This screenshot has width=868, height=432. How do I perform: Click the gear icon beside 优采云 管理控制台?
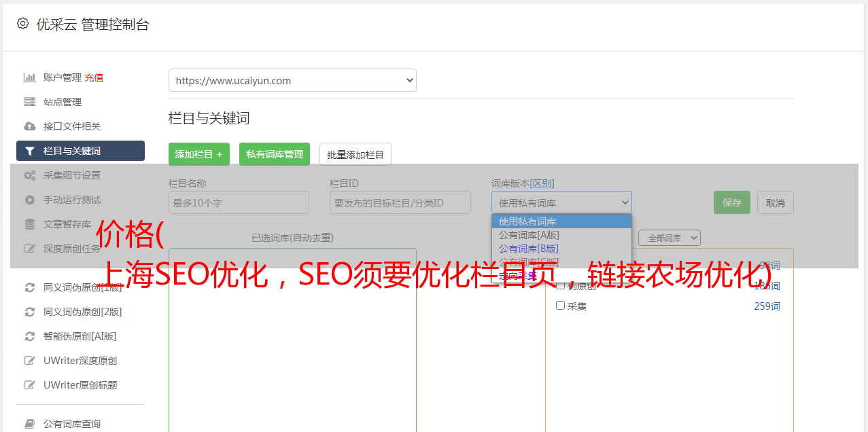coord(23,24)
